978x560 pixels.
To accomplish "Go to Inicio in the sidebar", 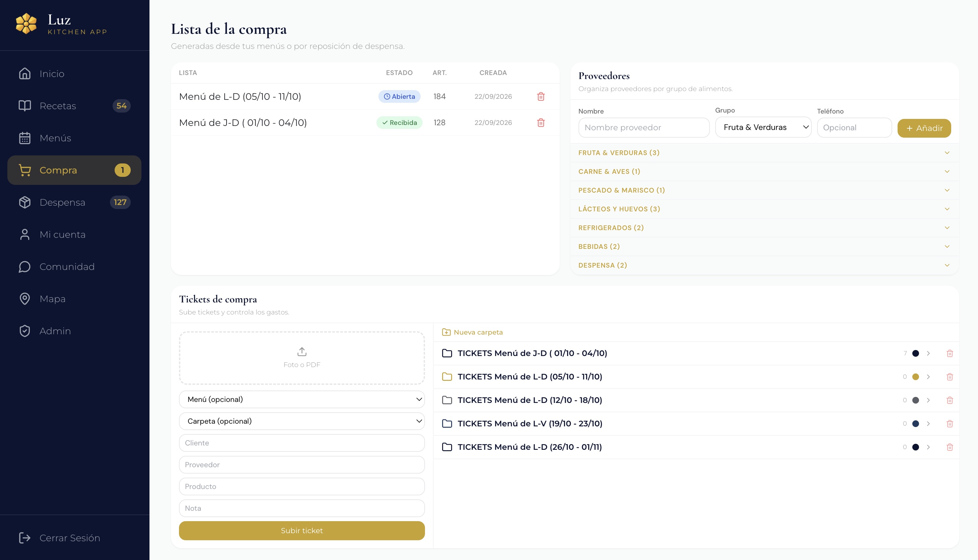I will 74,73.
